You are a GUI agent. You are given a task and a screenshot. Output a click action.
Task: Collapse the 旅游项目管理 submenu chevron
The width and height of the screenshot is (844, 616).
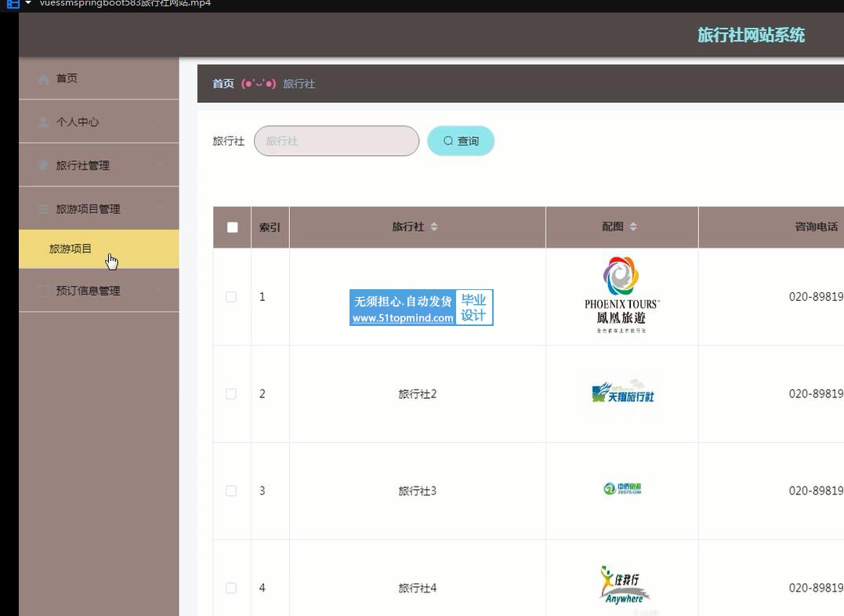(160, 208)
